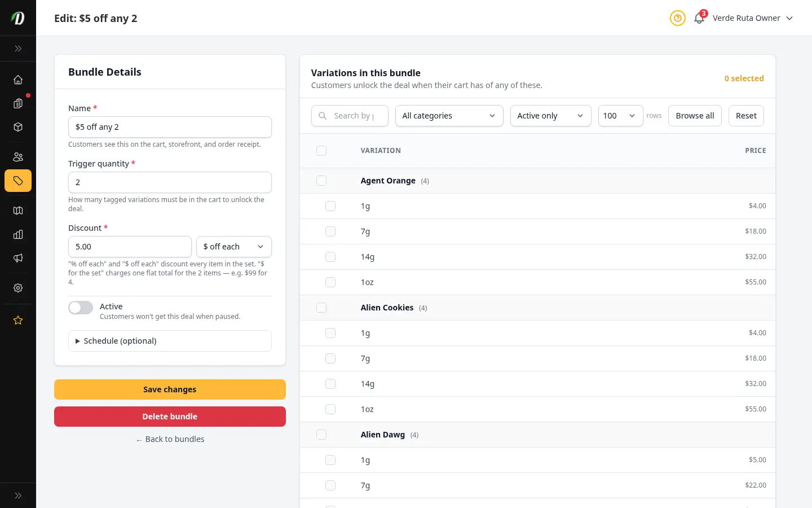Click the Alien Cookies group name
812x508 pixels.
click(387, 308)
